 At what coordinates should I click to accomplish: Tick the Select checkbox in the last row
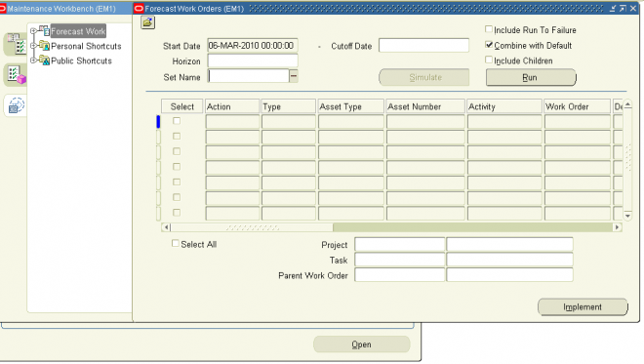[x=177, y=213]
